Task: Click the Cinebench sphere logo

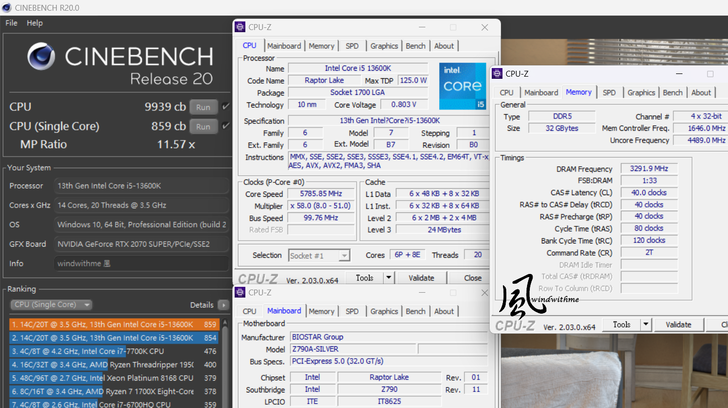Action: (41, 60)
